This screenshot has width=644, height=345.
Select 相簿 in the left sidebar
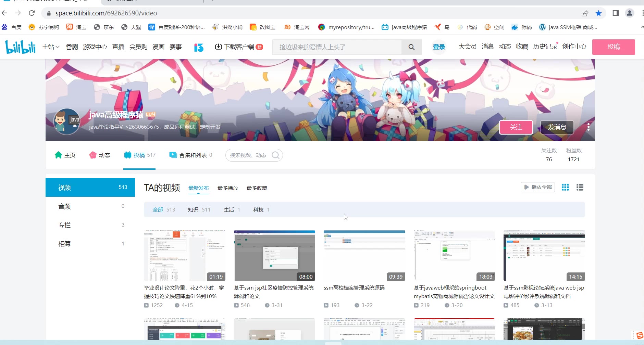(x=90, y=244)
